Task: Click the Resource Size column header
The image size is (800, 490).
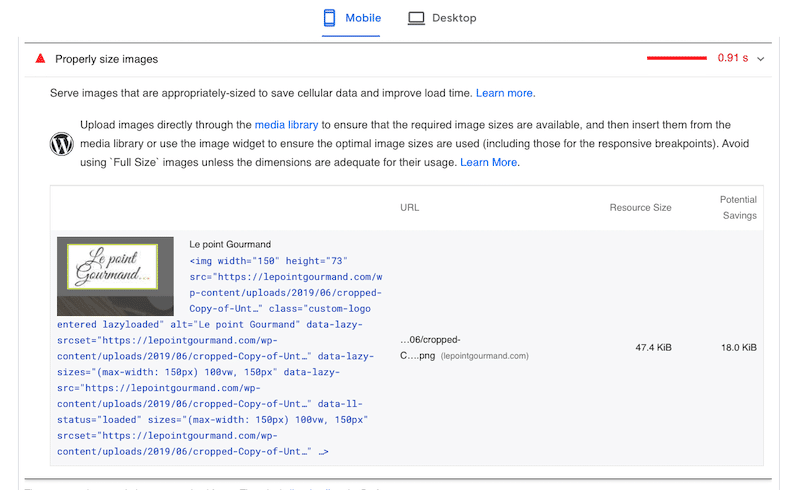Action: [x=640, y=208]
